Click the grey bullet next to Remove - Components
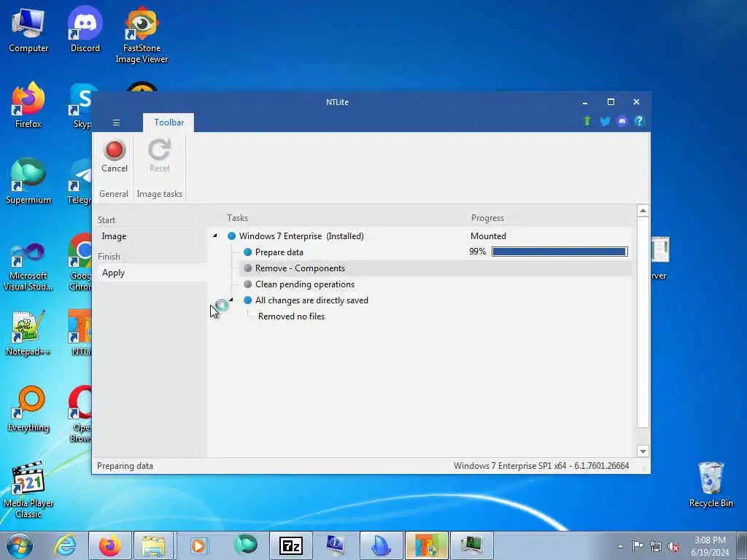The width and height of the screenshot is (747, 560). [x=248, y=268]
